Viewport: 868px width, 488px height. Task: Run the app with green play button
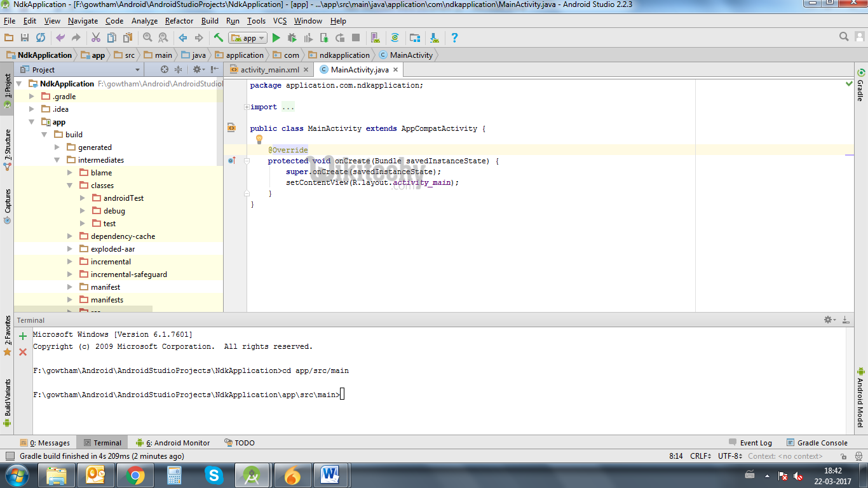(276, 38)
